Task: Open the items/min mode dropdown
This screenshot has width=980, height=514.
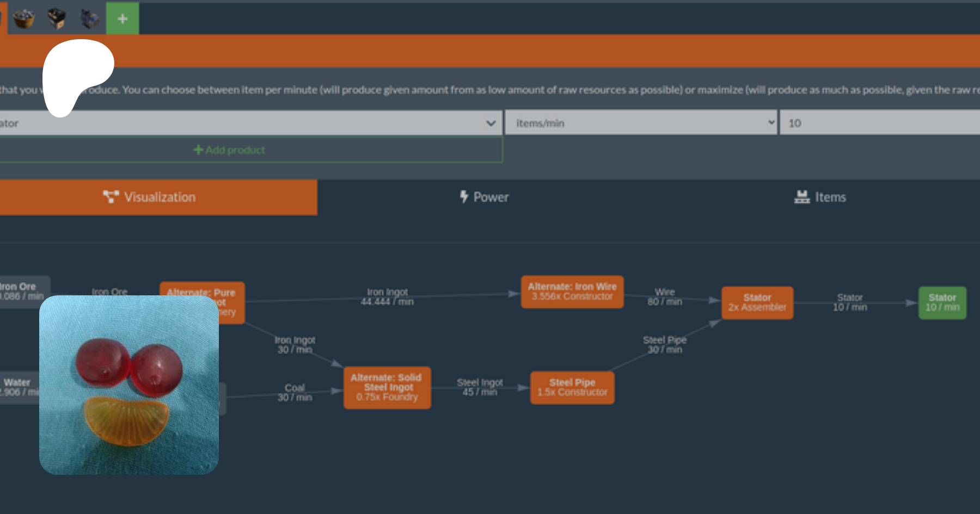Action: 640,123
